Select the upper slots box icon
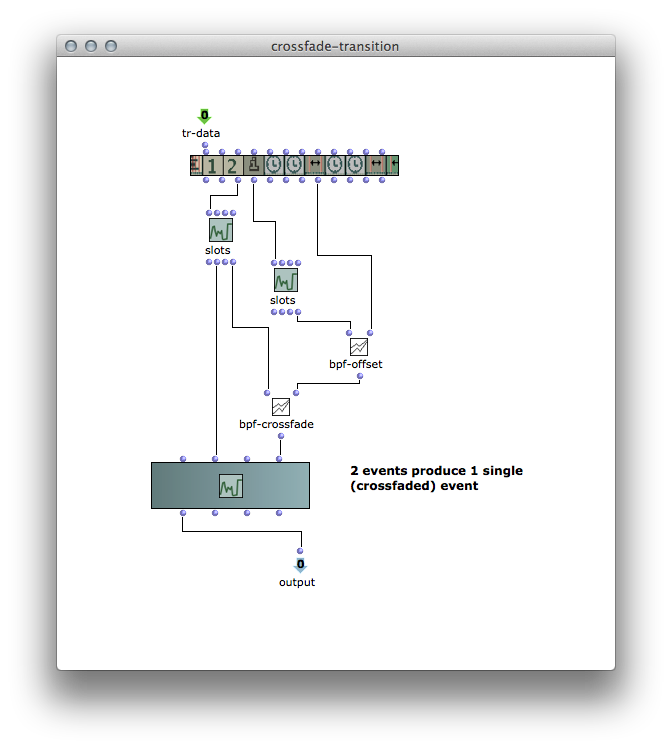The height and width of the screenshot is (749, 672). point(221,230)
